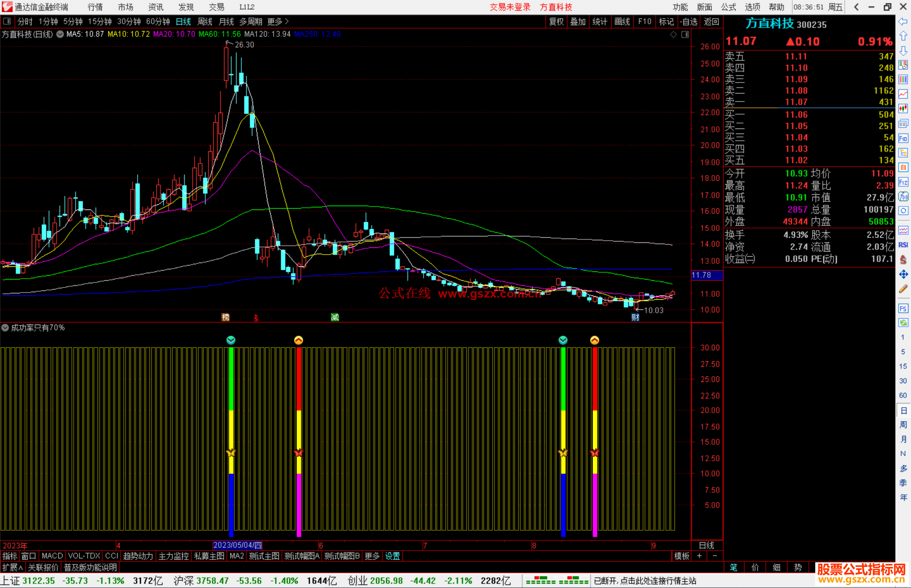Expand the 扩展 bottom panel
The height and width of the screenshot is (588, 911).
coord(12,567)
